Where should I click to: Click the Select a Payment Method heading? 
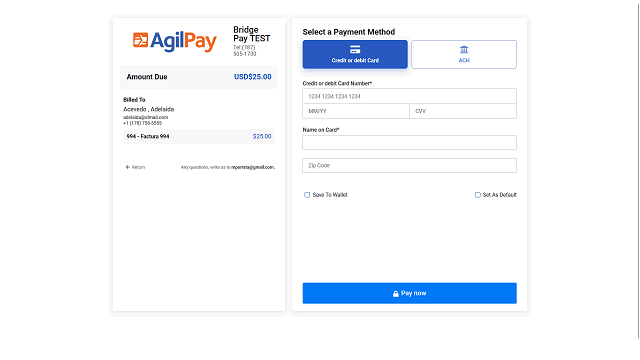coord(349,32)
